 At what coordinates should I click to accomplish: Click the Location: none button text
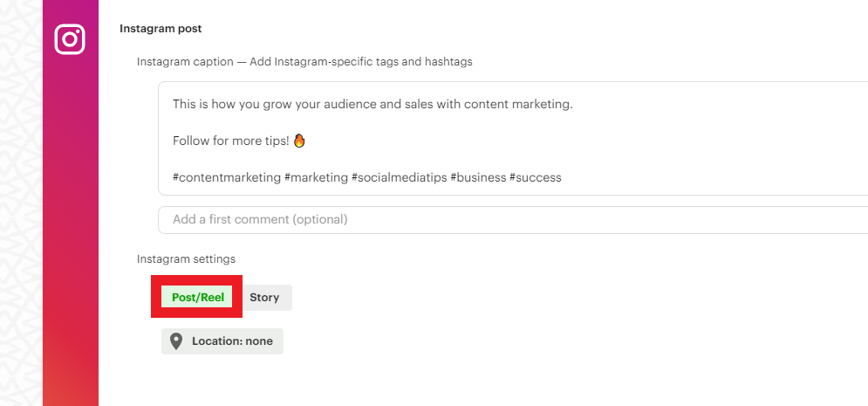(x=233, y=341)
